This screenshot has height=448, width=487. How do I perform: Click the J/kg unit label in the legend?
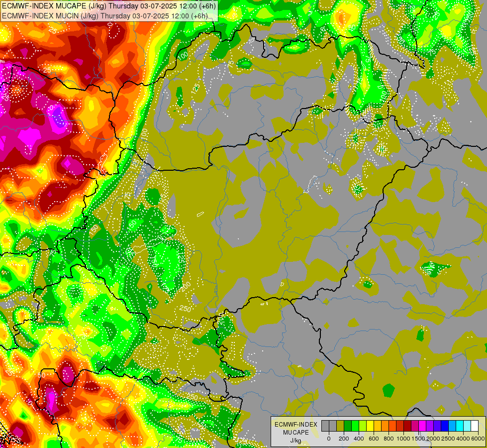(296, 441)
